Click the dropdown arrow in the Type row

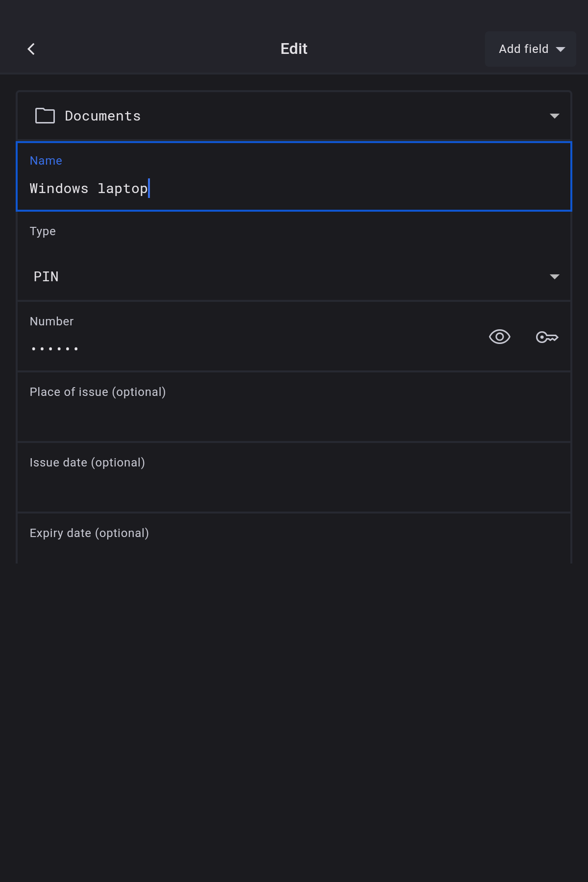click(554, 277)
